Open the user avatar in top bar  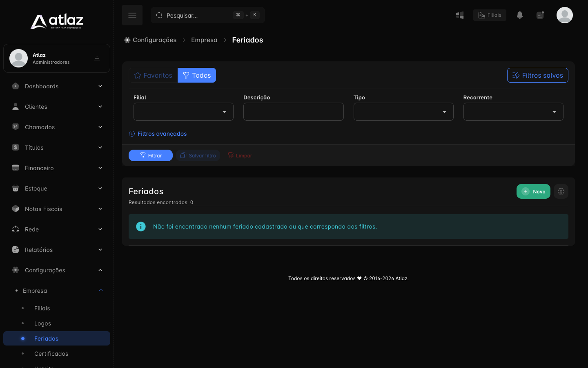[565, 15]
